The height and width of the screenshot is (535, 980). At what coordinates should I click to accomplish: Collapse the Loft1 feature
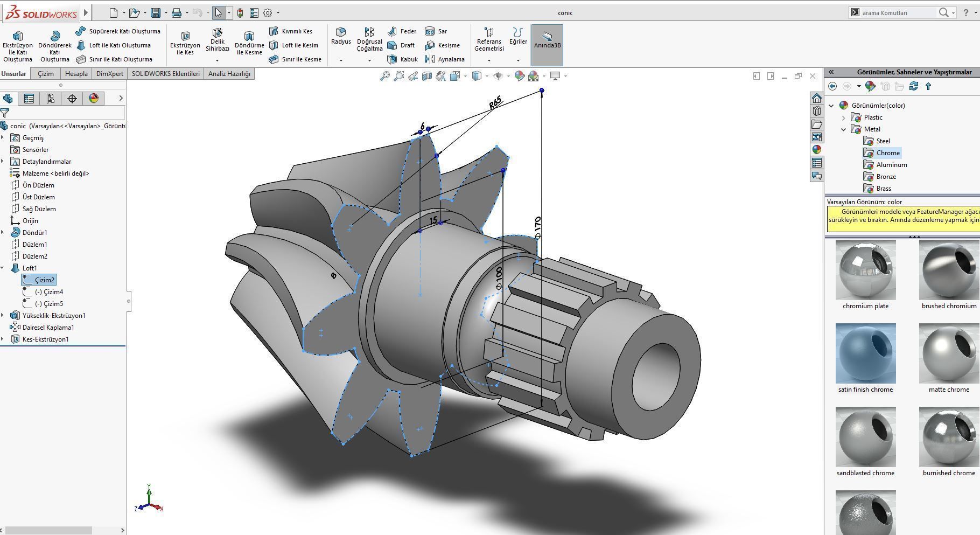3,268
